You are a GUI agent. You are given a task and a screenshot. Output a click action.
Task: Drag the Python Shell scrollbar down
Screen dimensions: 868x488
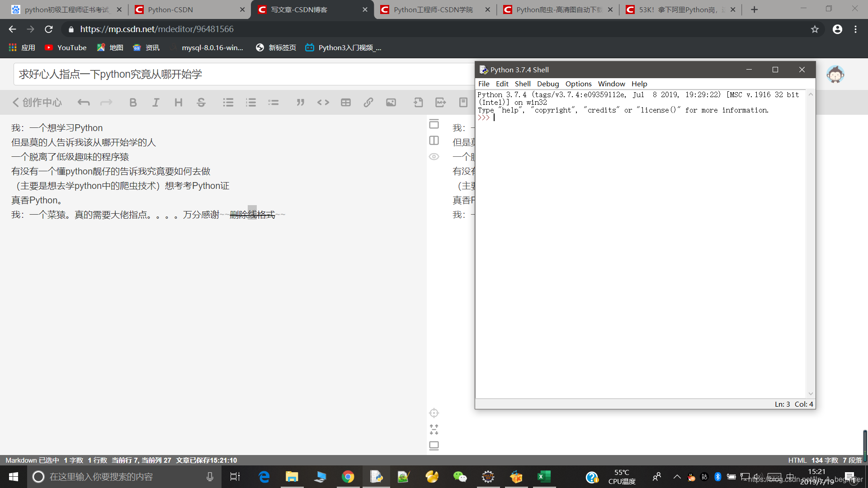coord(811,393)
